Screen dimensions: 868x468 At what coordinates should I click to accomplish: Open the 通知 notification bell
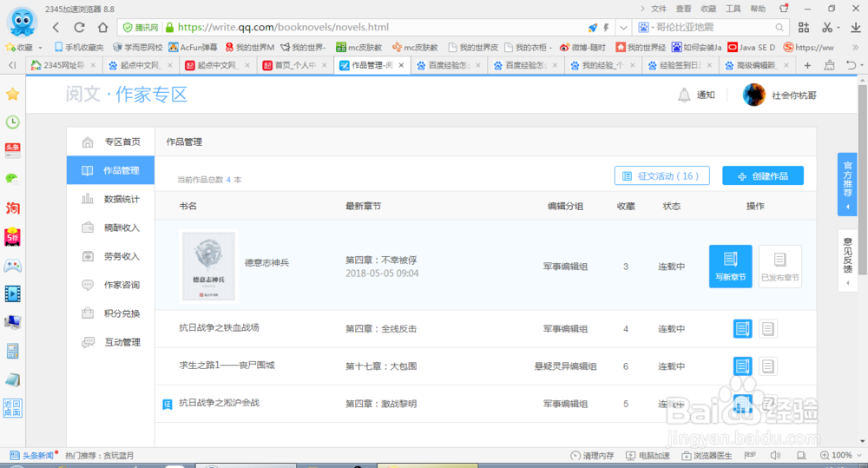pos(696,95)
